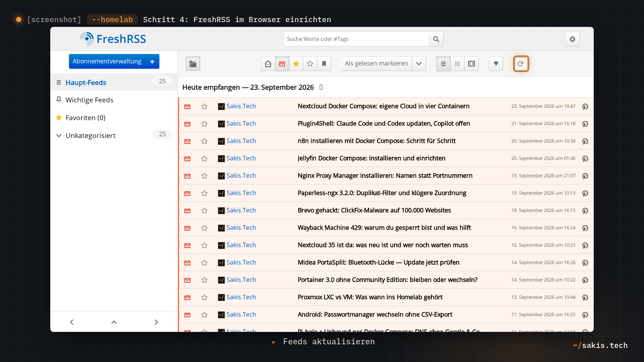The image size is (644, 362).
Task: Open Plugin4Shell: Claude Code article
Action: (x=384, y=123)
